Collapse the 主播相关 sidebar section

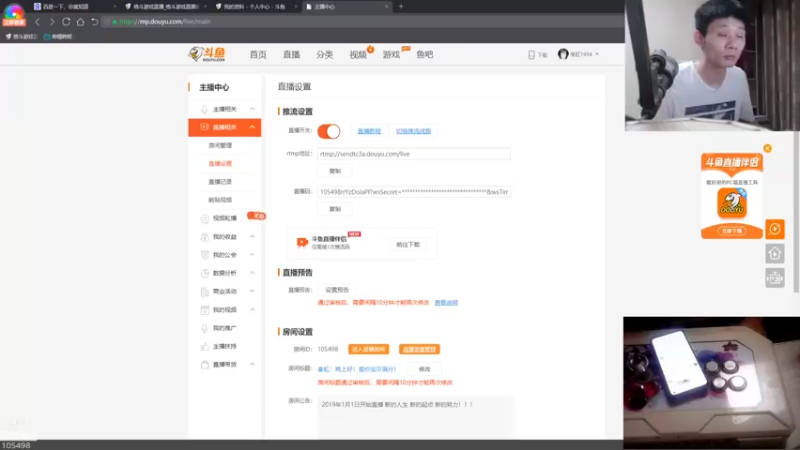click(x=252, y=109)
